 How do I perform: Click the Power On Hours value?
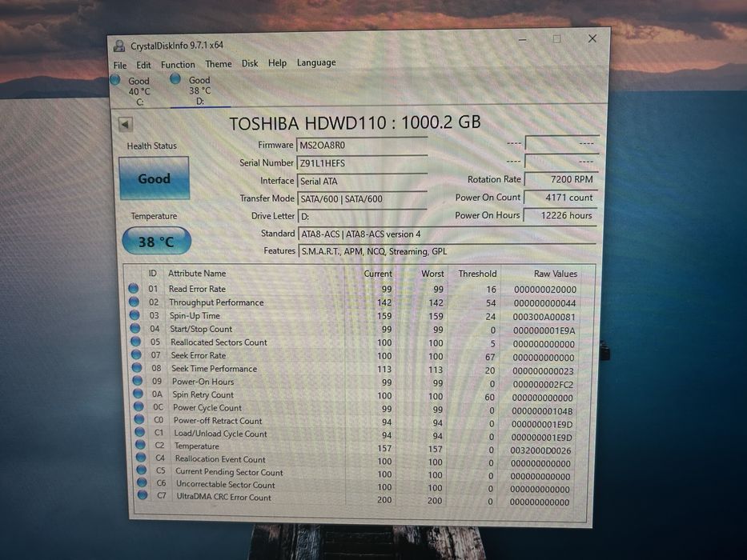[560, 215]
